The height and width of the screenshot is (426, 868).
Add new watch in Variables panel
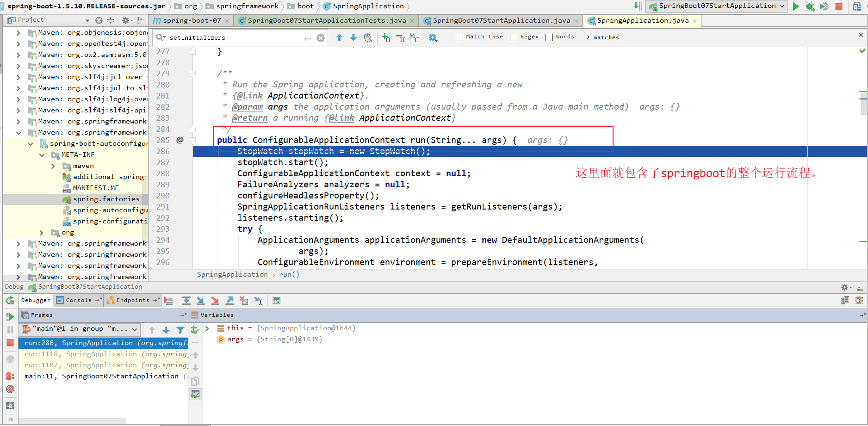195,329
